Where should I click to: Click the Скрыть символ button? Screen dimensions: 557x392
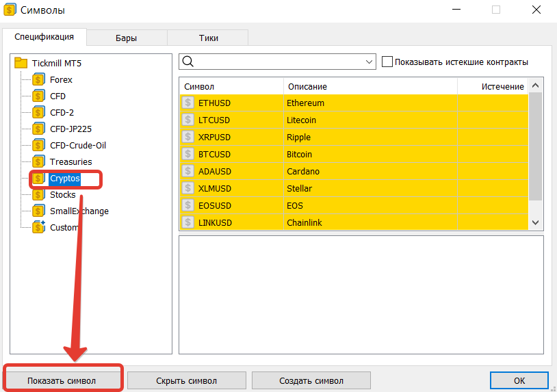(187, 380)
